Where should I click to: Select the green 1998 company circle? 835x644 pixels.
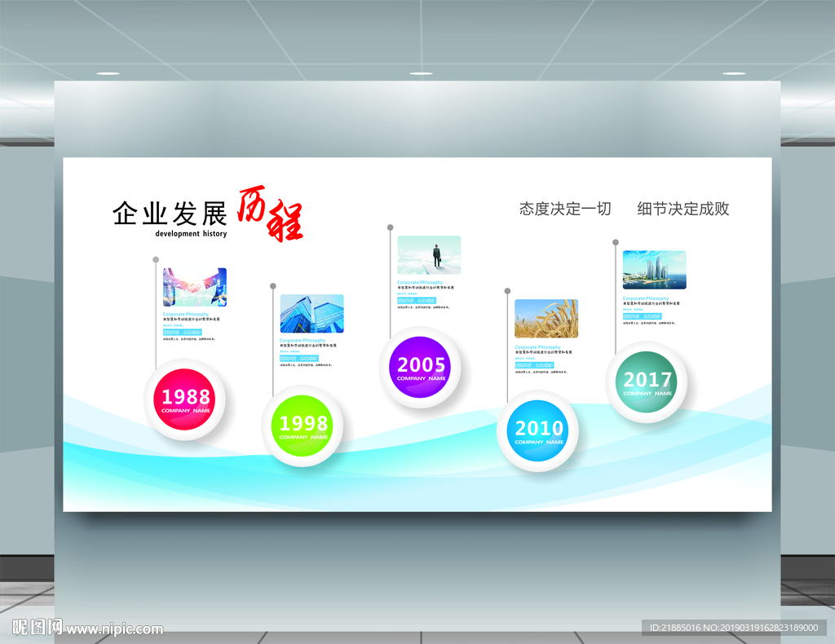point(303,425)
